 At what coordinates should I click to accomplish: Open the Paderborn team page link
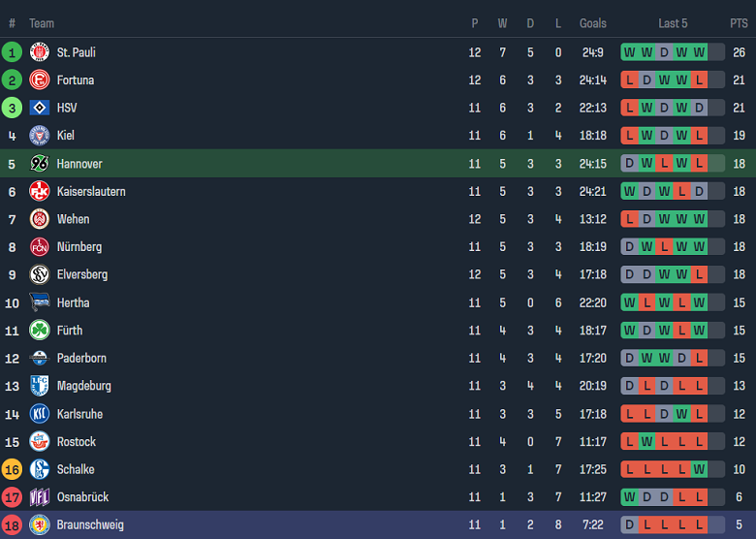[x=81, y=359]
